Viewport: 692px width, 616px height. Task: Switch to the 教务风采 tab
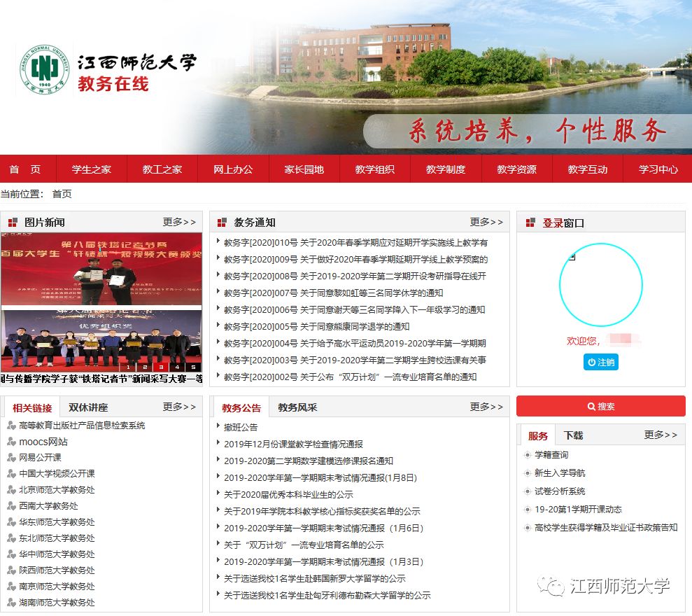[297, 407]
